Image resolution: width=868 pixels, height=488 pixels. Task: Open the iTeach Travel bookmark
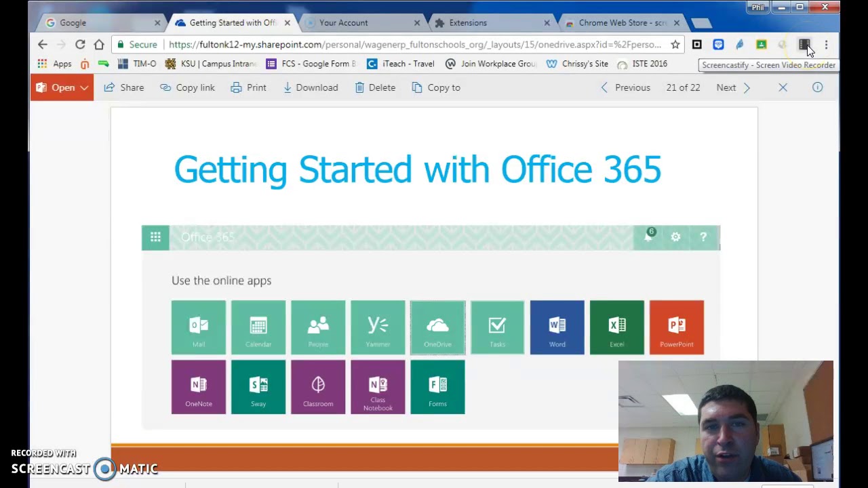click(x=401, y=64)
